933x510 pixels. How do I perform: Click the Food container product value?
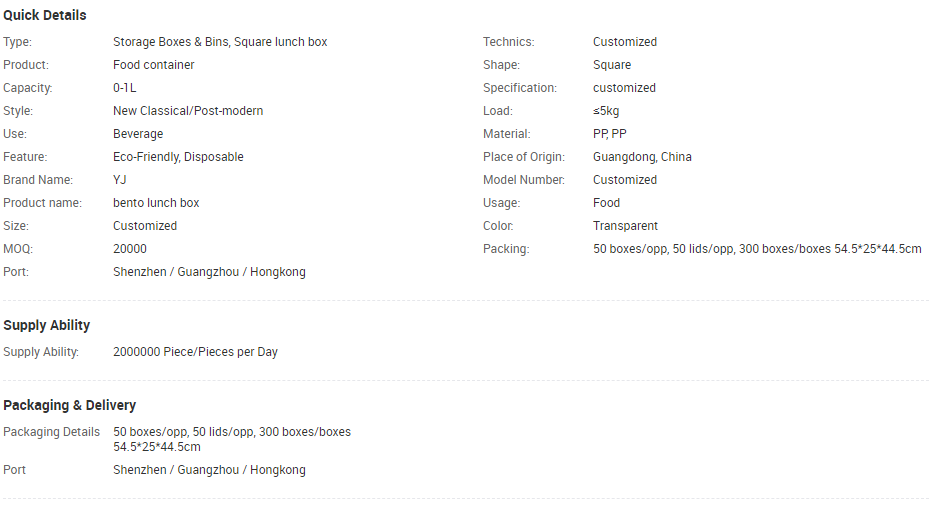coord(153,65)
